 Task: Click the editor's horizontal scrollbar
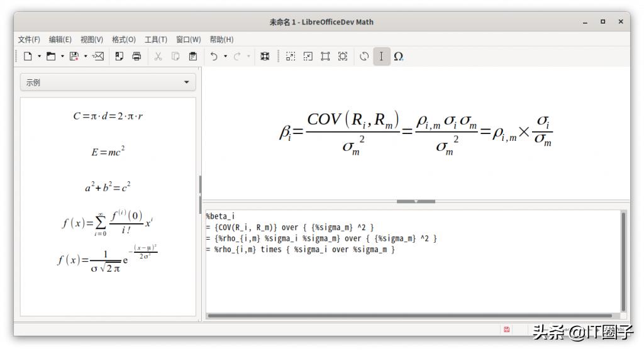(410, 316)
